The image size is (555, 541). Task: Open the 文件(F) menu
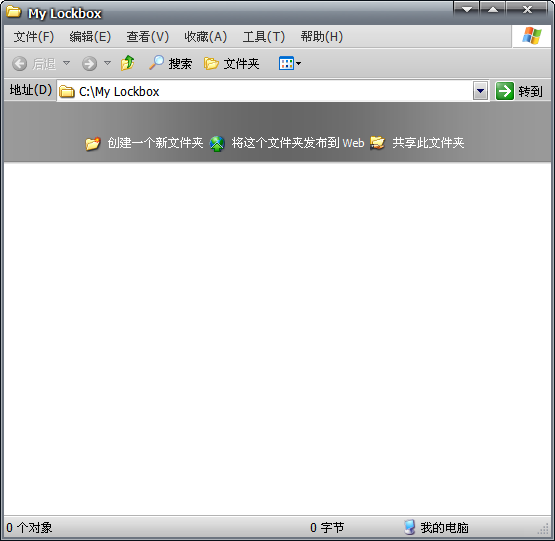pos(34,36)
